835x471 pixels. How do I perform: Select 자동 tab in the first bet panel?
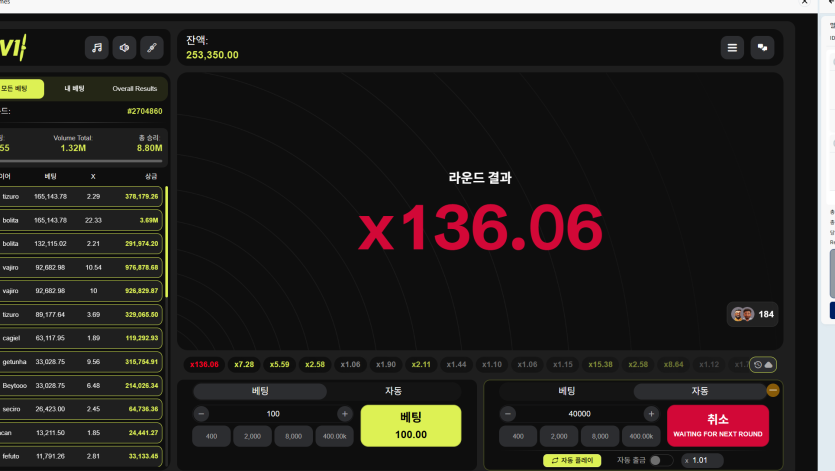394,391
